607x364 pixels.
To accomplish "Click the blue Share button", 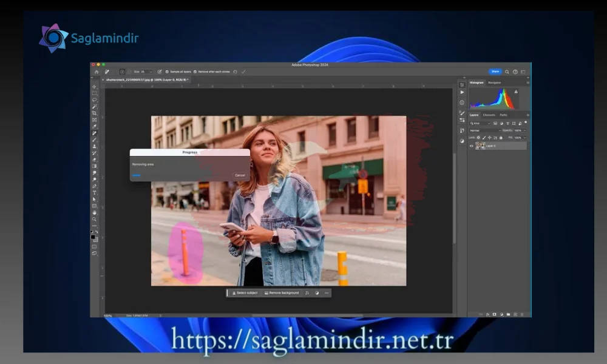I will tap(495, 72).
